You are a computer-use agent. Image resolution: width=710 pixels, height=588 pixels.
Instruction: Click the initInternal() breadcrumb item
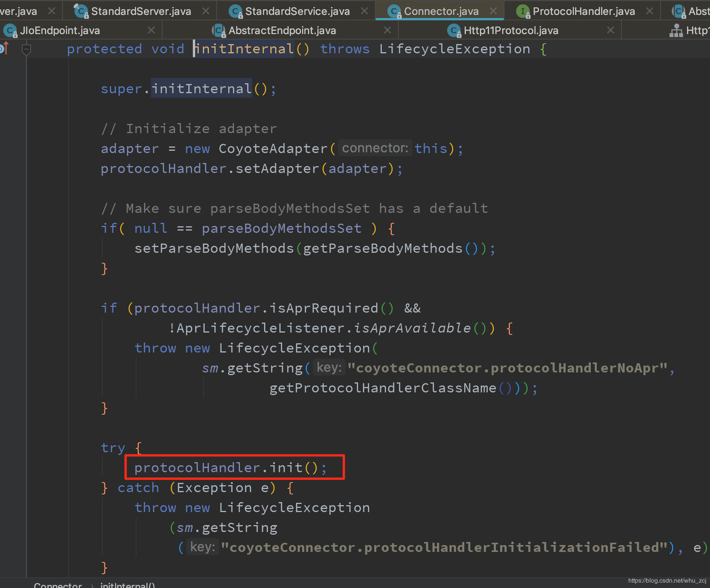(128, 585)
